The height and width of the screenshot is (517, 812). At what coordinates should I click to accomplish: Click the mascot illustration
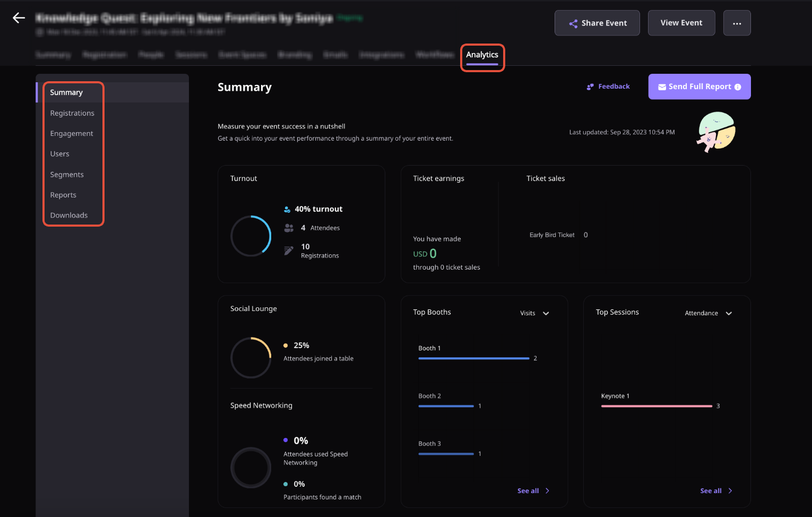tap(716, 132)
